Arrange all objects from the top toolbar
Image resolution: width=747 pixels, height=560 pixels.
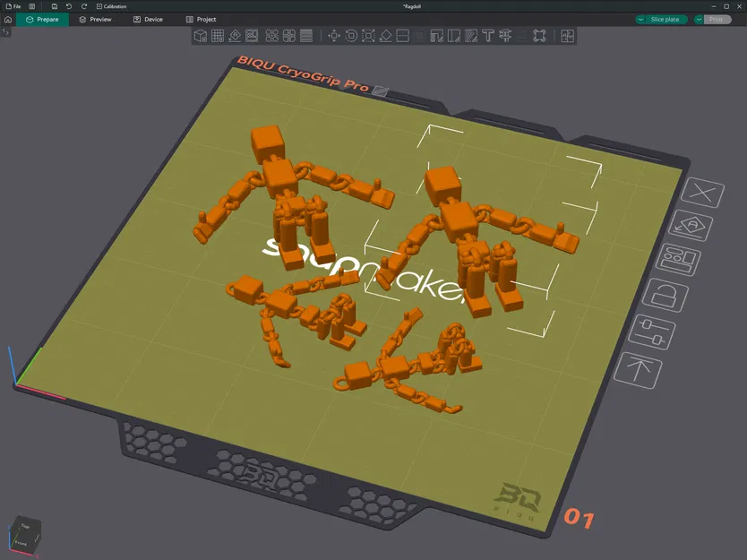point(252,36)
